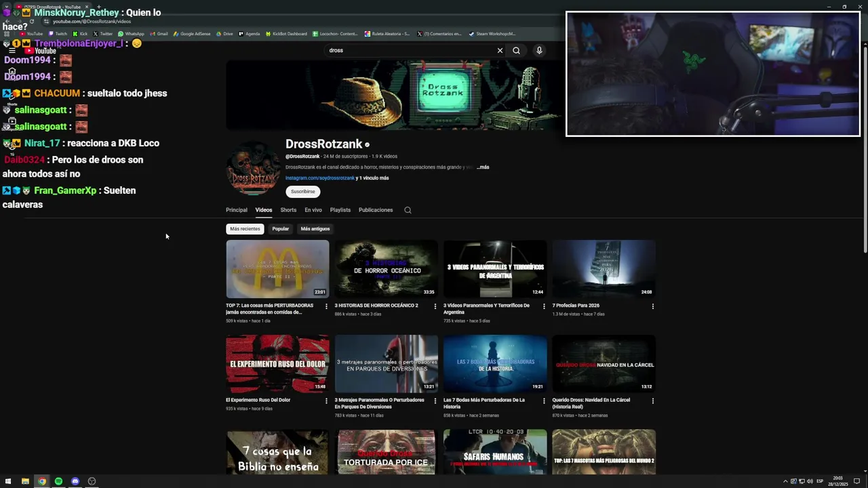Open the Las 7 Bodas thumbnail

pos(495,364)
